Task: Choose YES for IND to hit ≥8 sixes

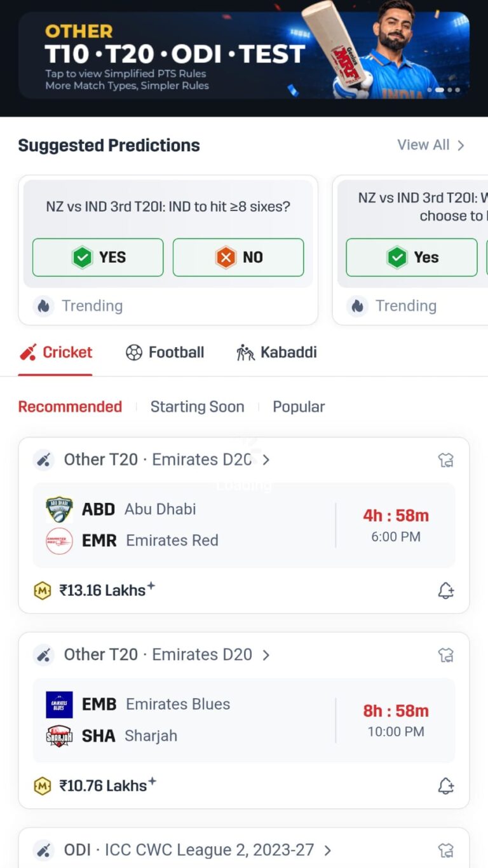Action: tap(98, 258)
